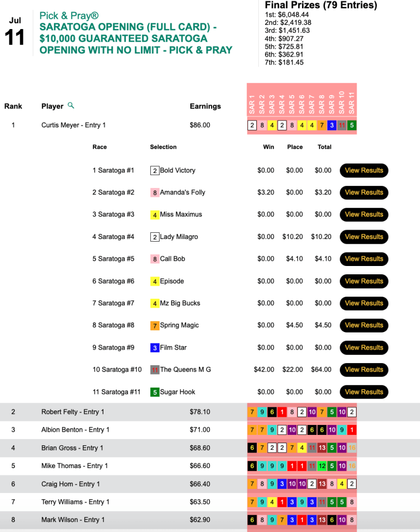Expand Robert Felty - Entry 1 details

point(73,412)
